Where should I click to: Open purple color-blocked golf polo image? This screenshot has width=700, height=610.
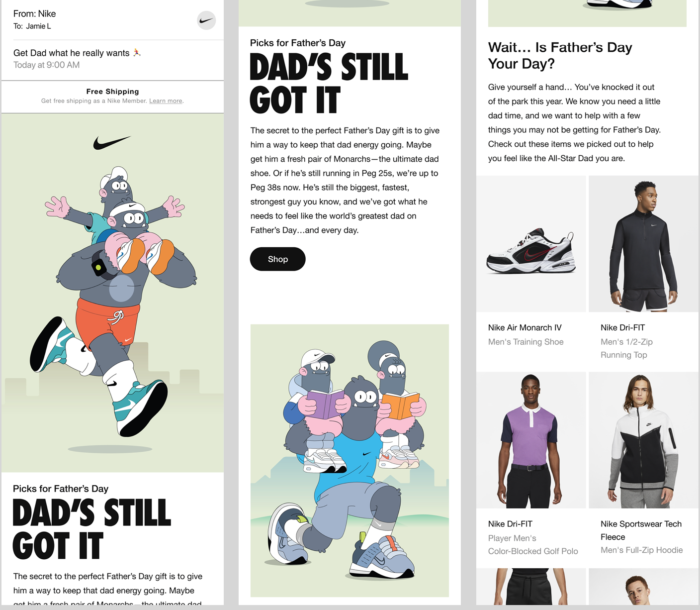(x=531, y=440)
